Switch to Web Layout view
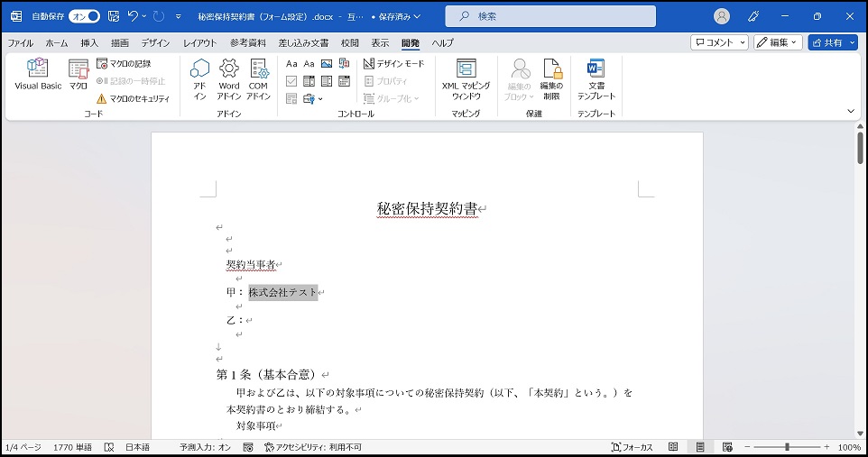Screen dimensions: 868x457 [727, 447]
